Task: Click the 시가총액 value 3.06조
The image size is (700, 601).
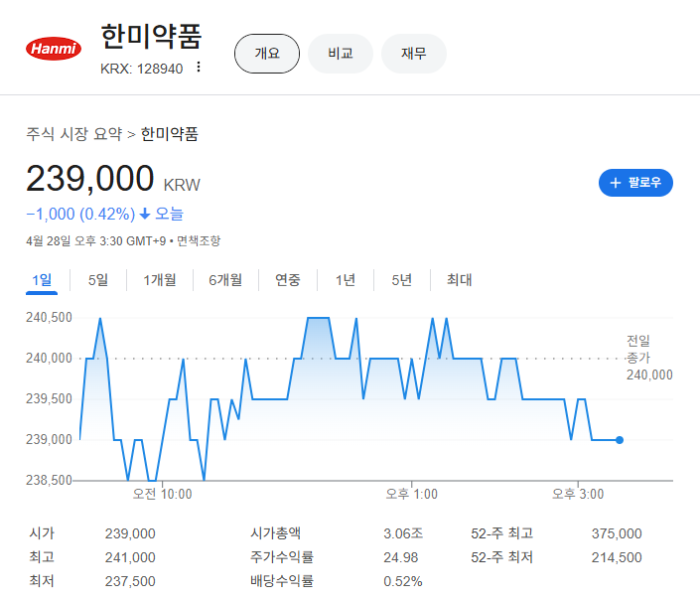Action: [x=403, y=533]
